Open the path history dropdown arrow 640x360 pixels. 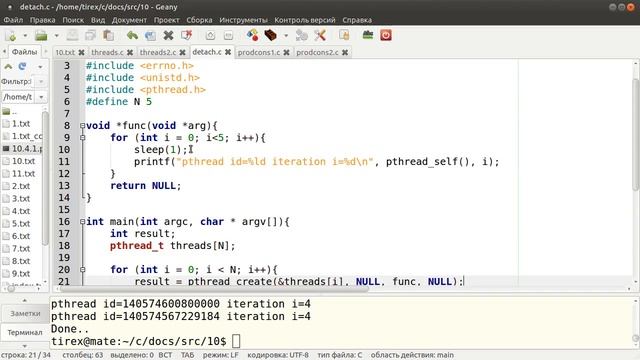(41, 97)
